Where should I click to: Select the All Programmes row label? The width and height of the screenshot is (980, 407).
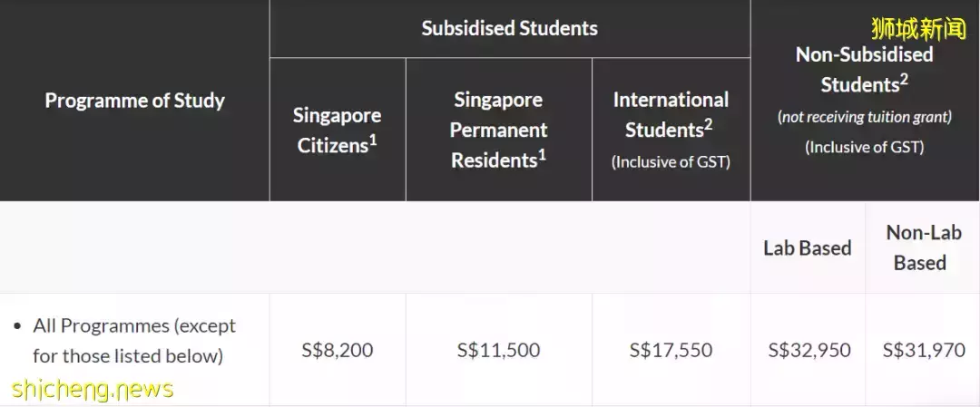coord(134,340)
